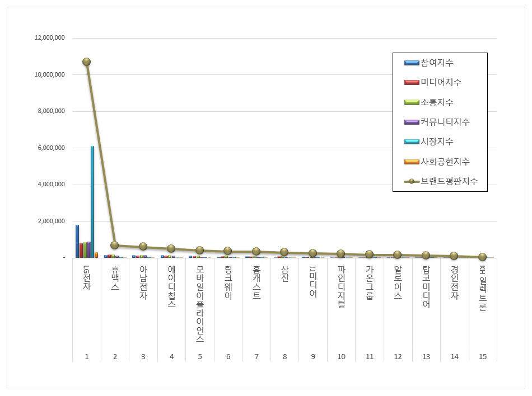Select the 탑코미디어 axis label
Viewport: 532px width, 396px height.
click(426, 287)
